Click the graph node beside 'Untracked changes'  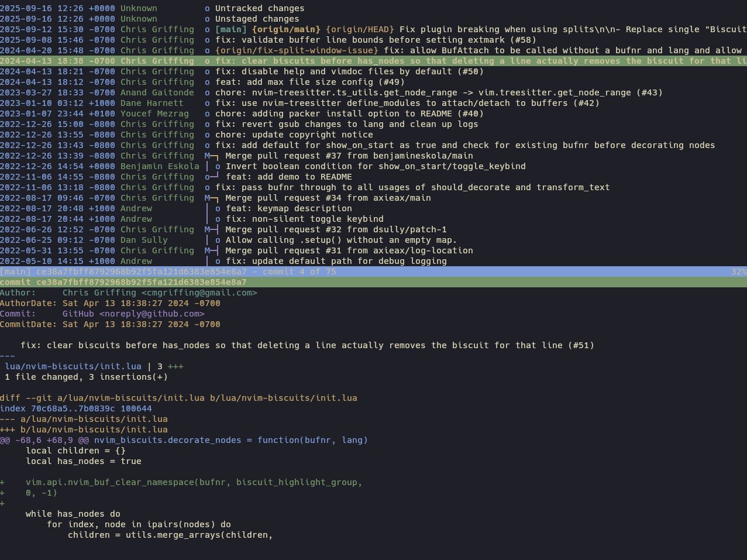207,9
